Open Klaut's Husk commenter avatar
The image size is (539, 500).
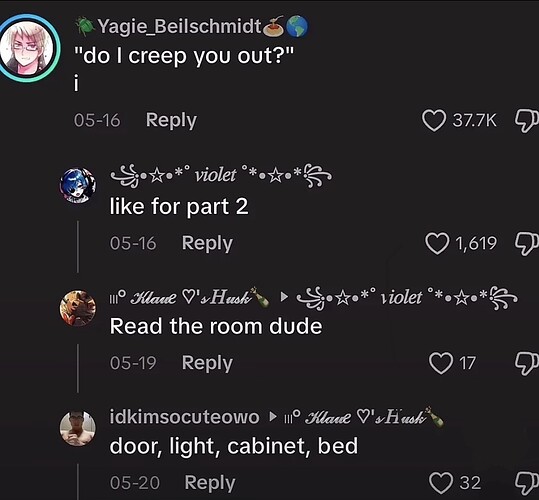point(78,308)
